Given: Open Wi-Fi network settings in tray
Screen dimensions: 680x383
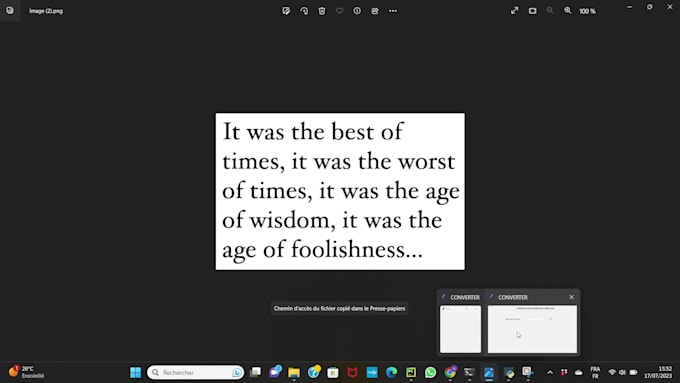Looking at the screenshot, I should pos(612,372).
